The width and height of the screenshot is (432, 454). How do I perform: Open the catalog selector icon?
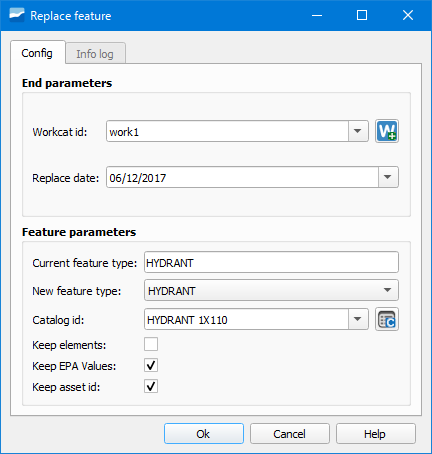387,319
